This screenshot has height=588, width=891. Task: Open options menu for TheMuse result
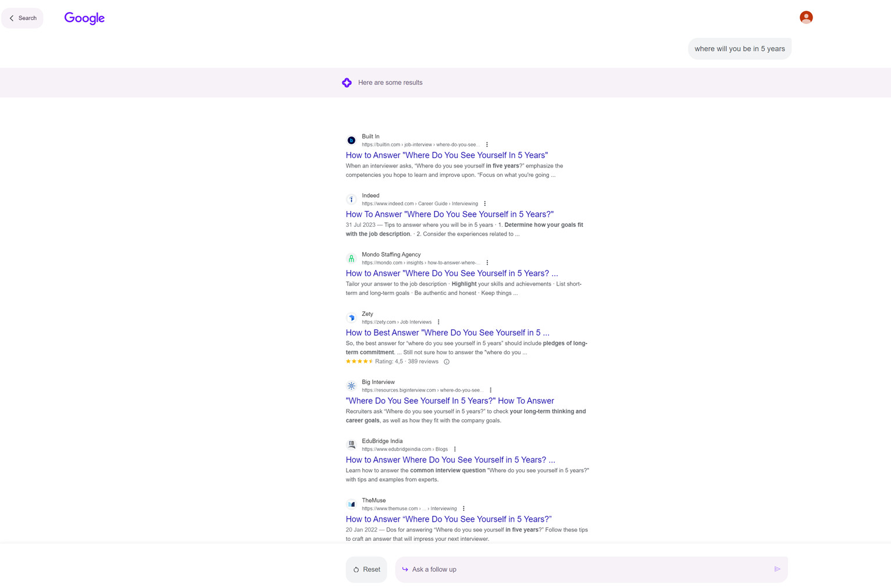coord(464,508)
